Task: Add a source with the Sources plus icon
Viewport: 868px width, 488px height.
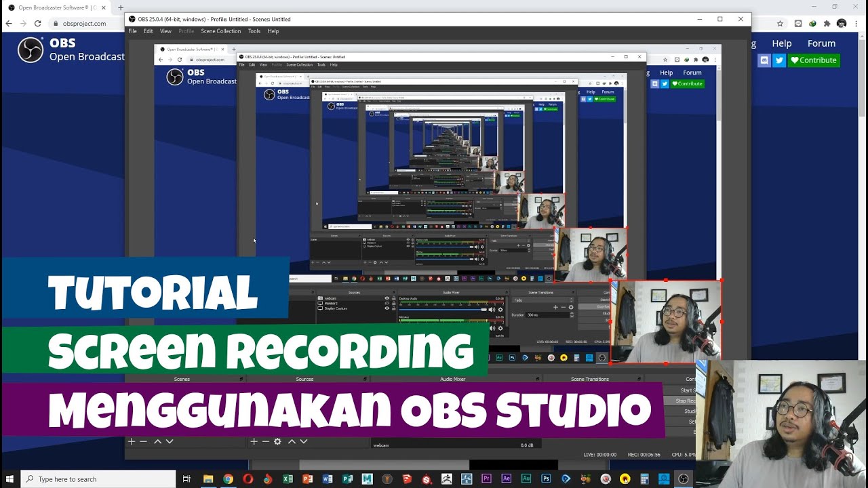Action: click(254, 441)
